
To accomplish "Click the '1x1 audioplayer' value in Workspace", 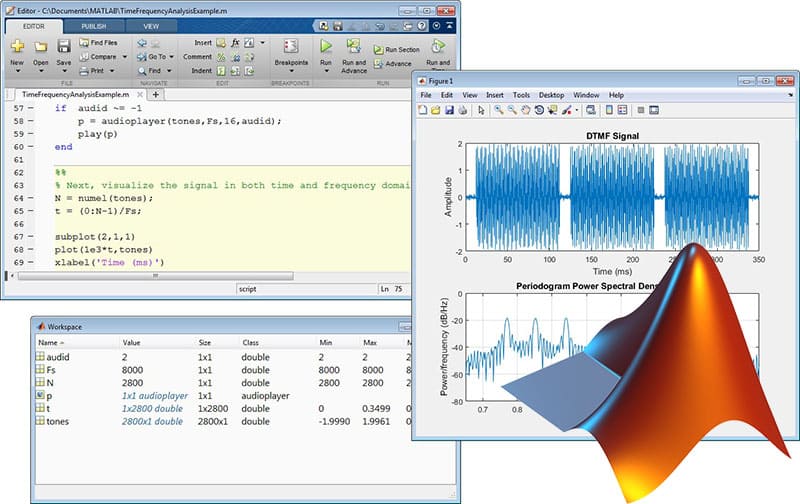I will coord(155,396).
